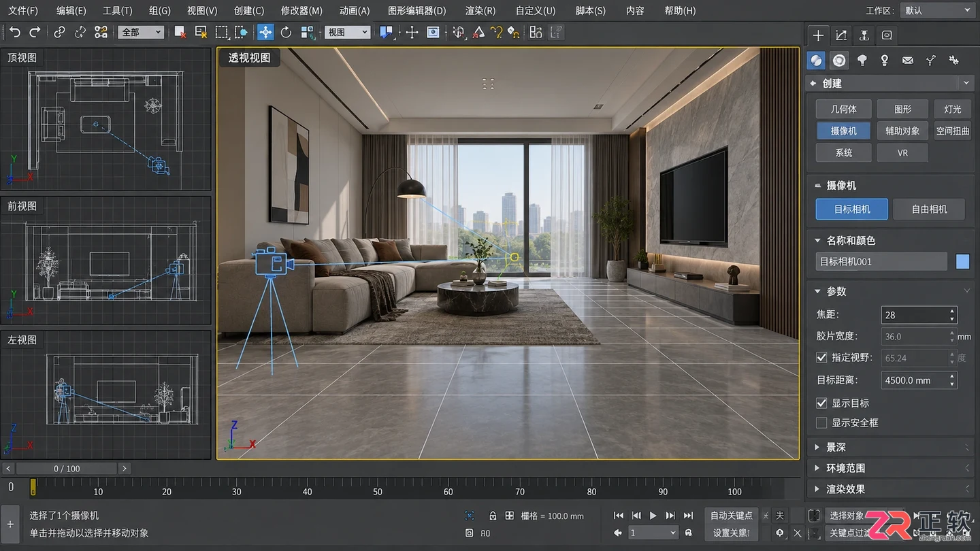The width and height of the screenshot is (980, 551).
Task: Select the 几何体 category button
Action: (x=844, y=109)
